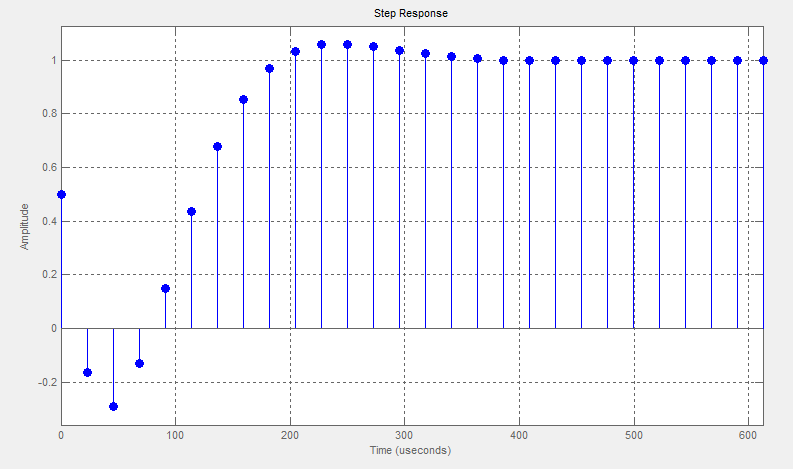Click the x-axis tick label "300"
793x469 pixels.
404,435
